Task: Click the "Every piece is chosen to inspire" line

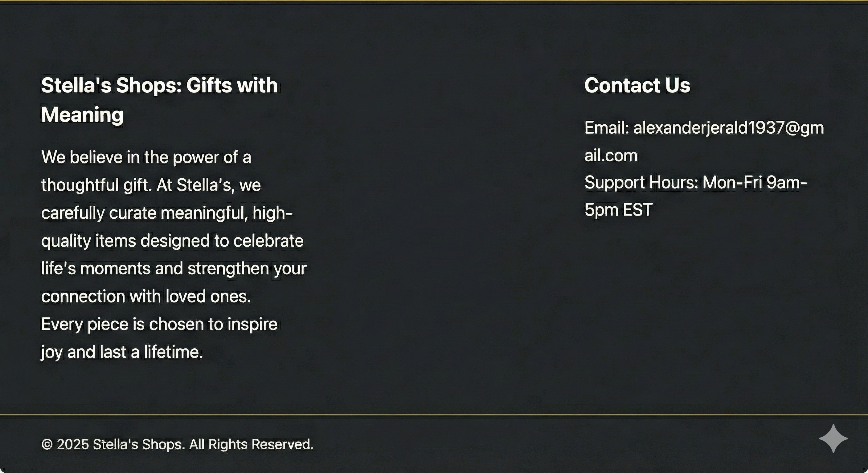Action: [159, 325]
